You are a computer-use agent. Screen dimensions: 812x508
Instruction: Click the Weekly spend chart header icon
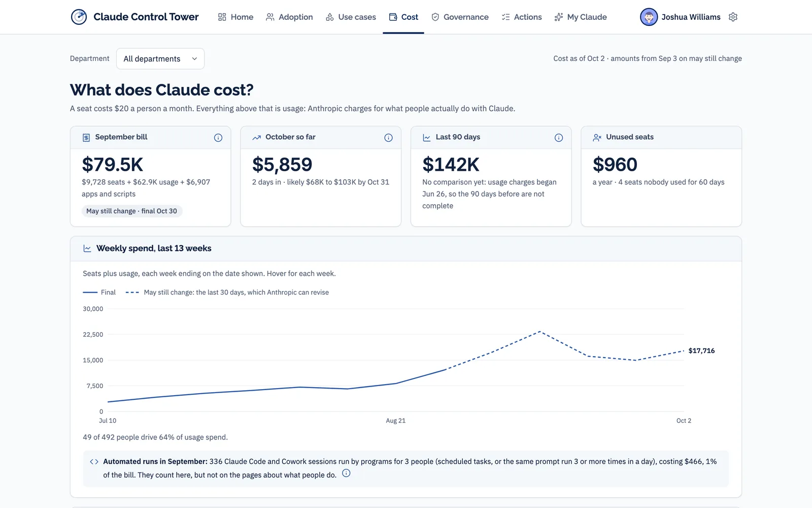[87, 248]
